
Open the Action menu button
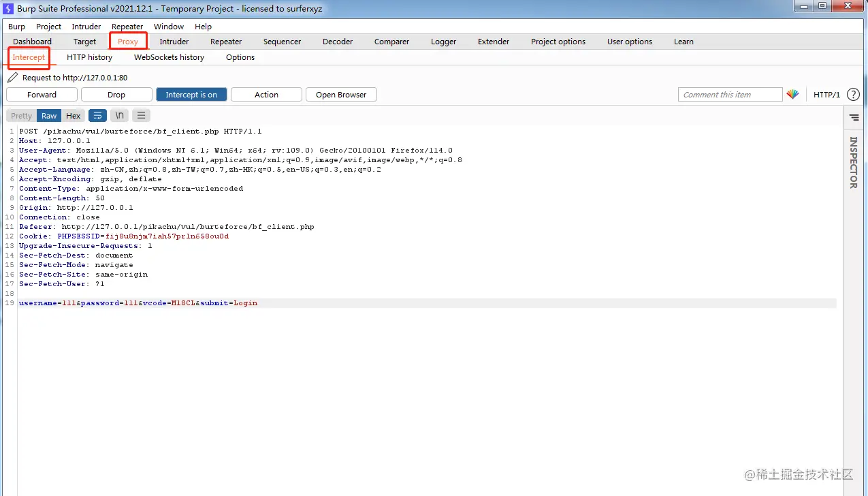[x=266, y=95]
